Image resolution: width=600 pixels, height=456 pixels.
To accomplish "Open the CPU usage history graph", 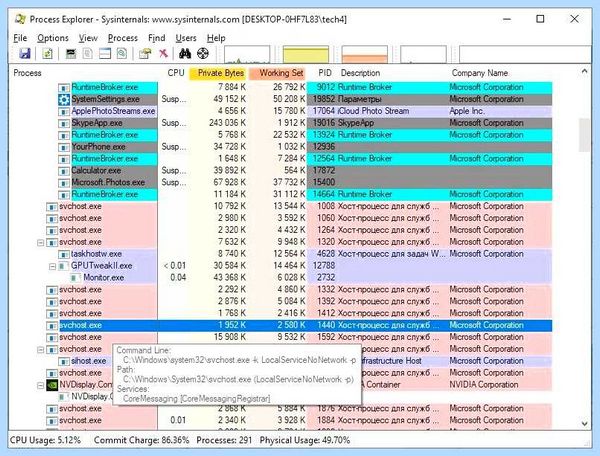I will pos(247,54).
